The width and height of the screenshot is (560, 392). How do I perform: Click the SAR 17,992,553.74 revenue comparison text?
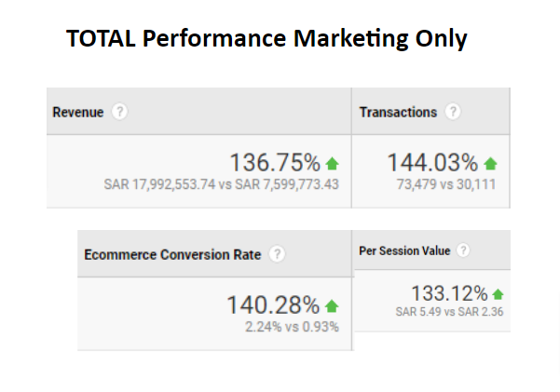[x=222, y=184]
